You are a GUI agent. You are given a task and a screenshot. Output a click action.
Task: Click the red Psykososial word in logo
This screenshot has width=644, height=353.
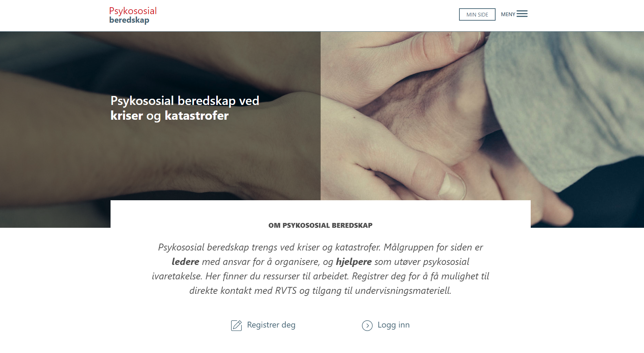(x=133, y=11)
